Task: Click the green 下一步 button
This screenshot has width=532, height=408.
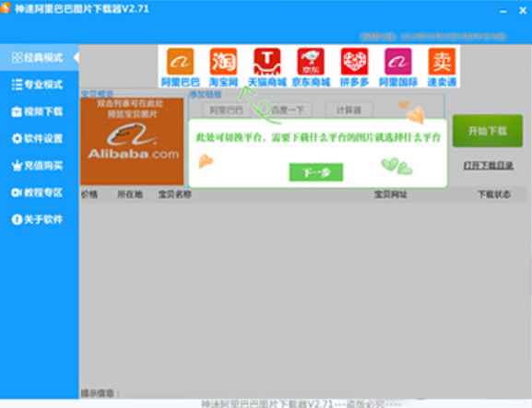Action: [x=316, y=172]
